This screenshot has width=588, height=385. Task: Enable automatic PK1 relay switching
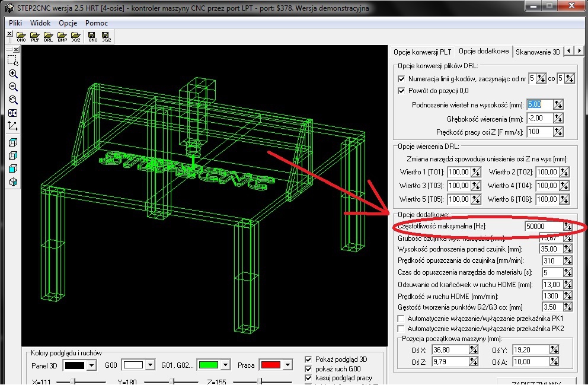tap(401, 319)
